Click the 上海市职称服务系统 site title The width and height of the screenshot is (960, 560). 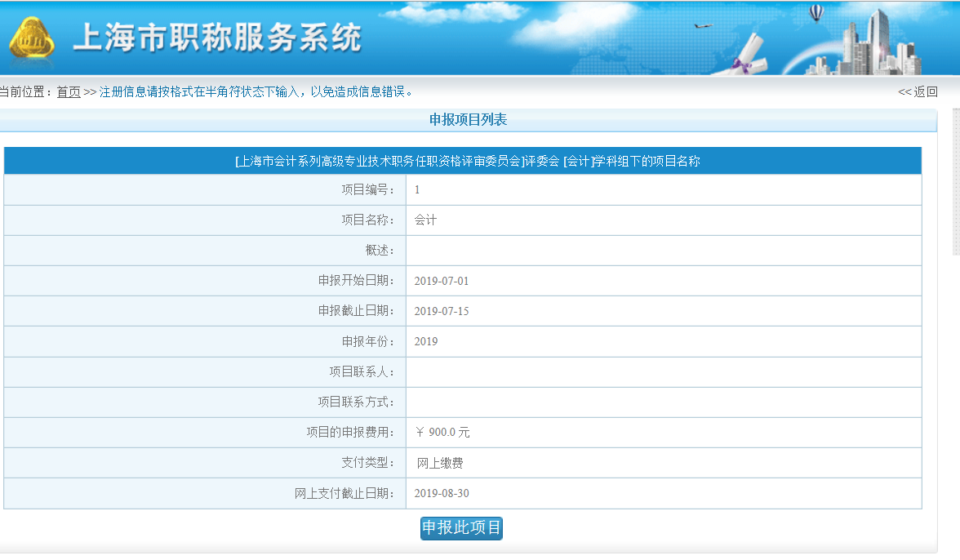click(217, 38)
